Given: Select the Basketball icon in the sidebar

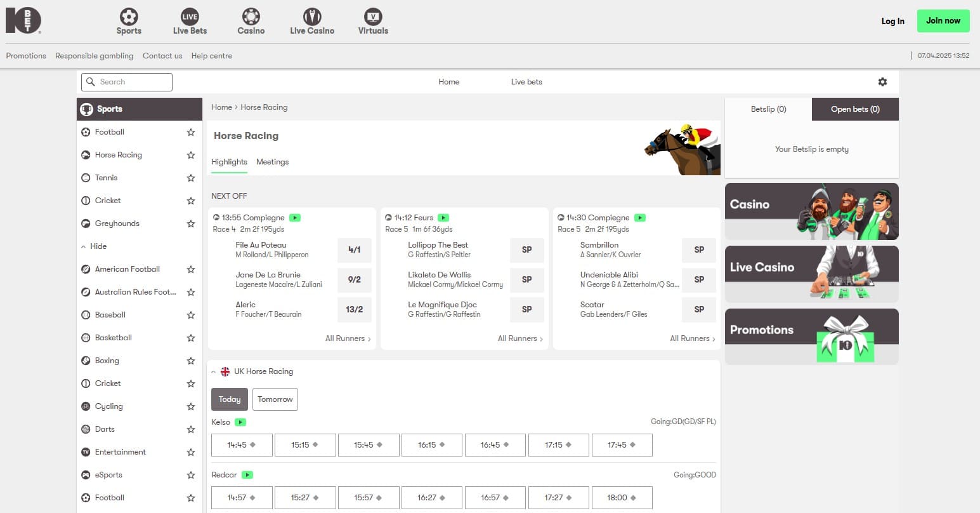Looking at the screenshot, I should (x=86, y=338).
